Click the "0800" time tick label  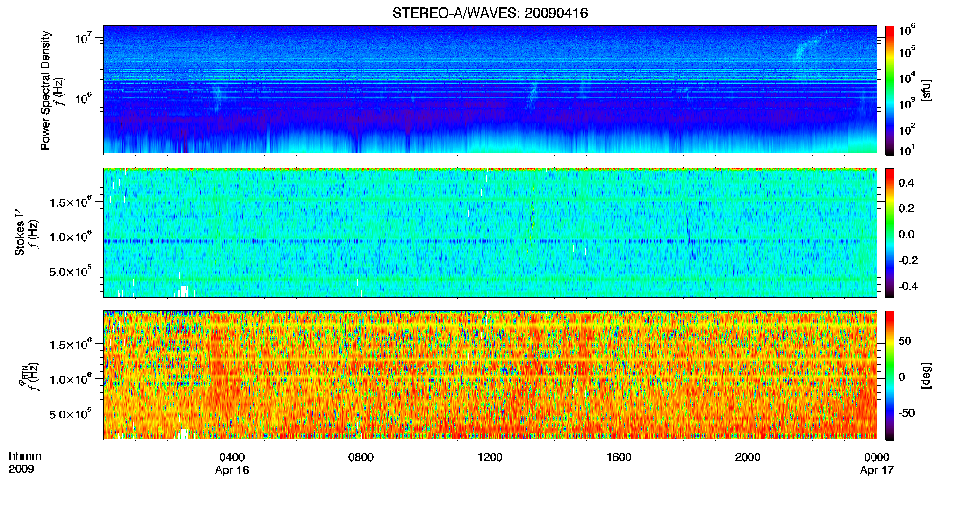point(361,457)
